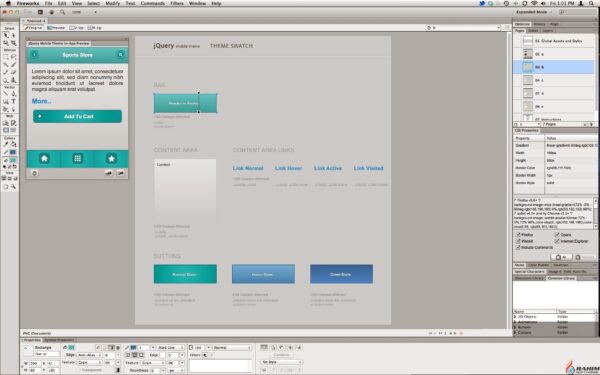Click the Normal State teal button

[185, 274]
